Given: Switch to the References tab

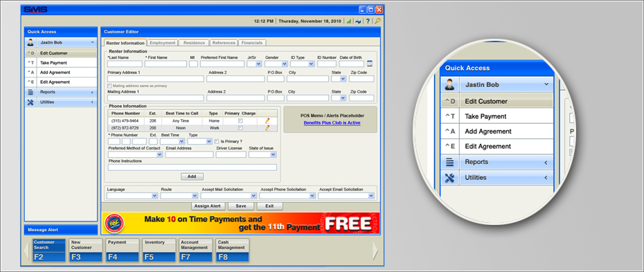Looking at the screenshot, I should (x=224, y=43).
